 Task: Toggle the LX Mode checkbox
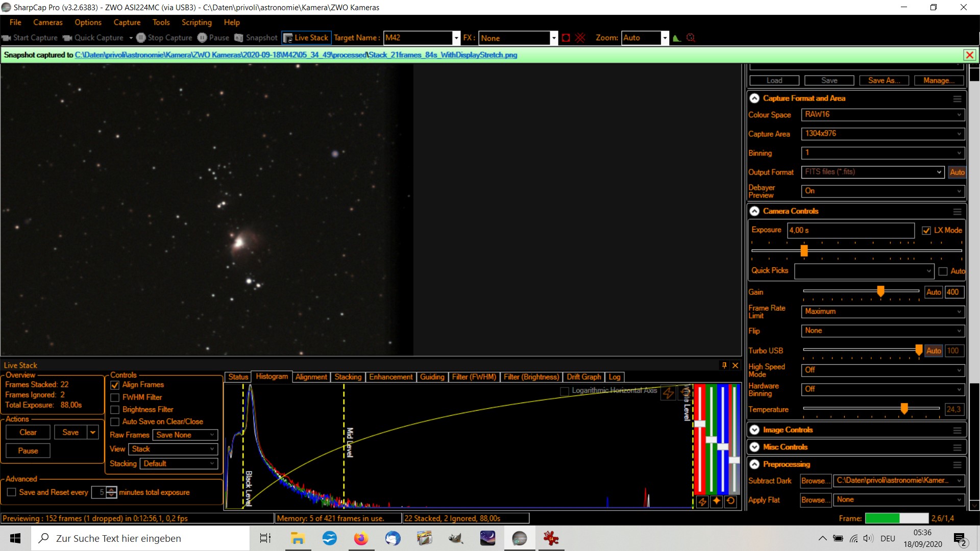(926, 231)
